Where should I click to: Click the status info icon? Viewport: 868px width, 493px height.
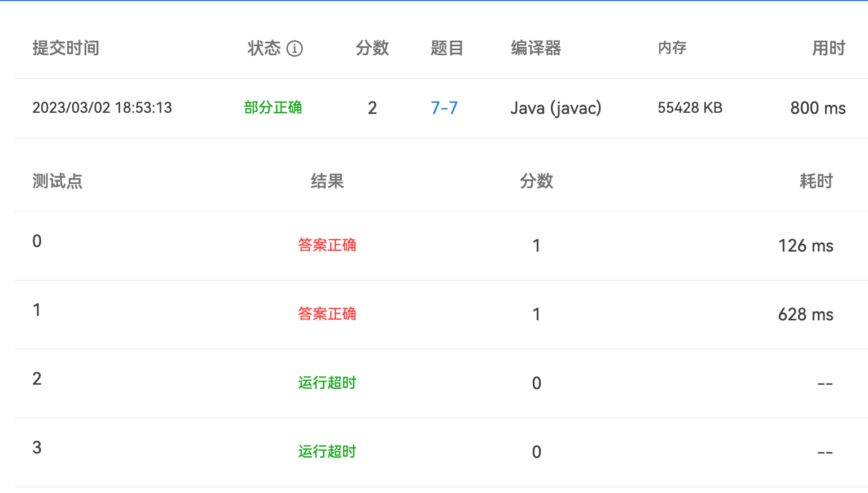point(295,49)
